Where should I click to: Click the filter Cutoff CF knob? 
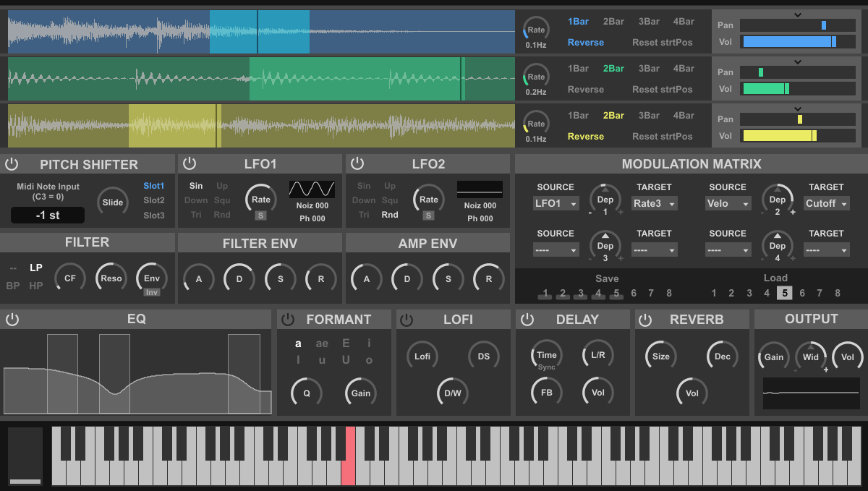(70, 278)
